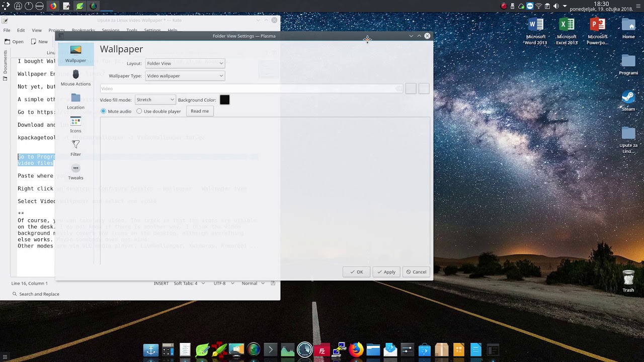This screenshot has width=644, height=362.
Task: Open the Wallpaper Type dropdown
Action: coord(185,76)
